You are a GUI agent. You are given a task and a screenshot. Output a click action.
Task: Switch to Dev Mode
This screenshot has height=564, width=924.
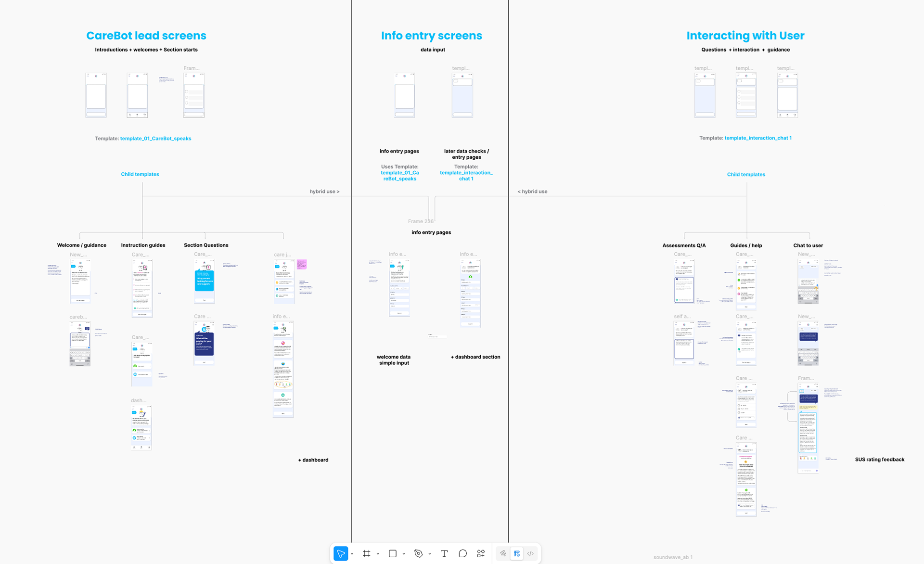tap(530, 553)
